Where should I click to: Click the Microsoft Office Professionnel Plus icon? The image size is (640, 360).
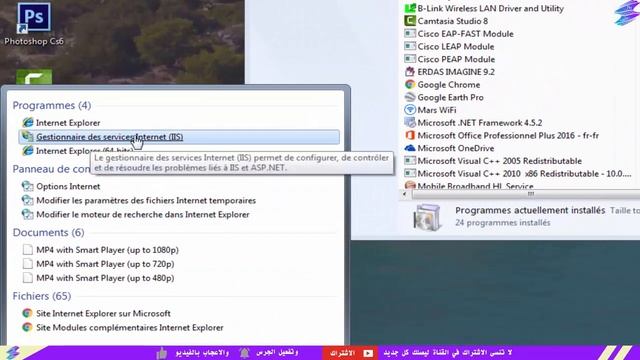410,135
